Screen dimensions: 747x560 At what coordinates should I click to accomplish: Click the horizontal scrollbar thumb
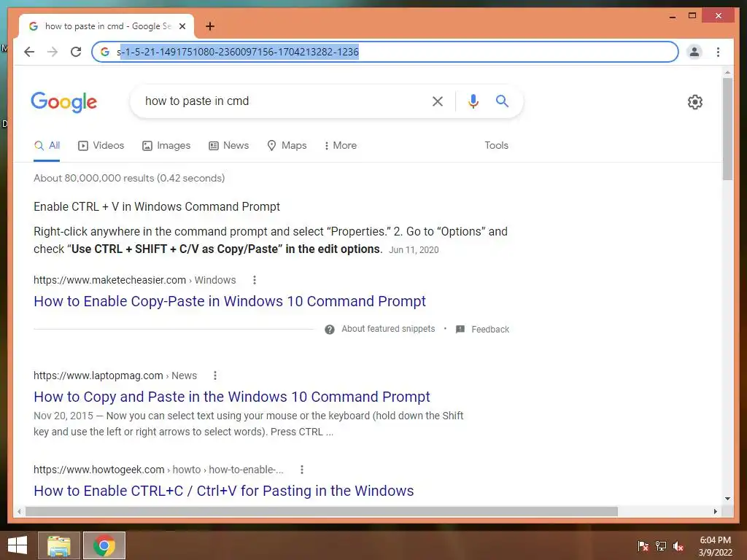tap(322, 511)
